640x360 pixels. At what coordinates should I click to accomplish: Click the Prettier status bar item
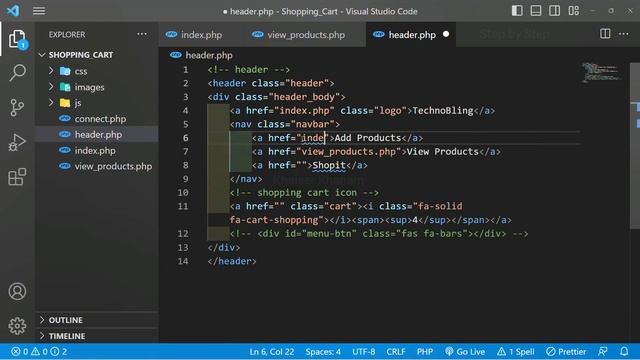click(x=566, y=351)
